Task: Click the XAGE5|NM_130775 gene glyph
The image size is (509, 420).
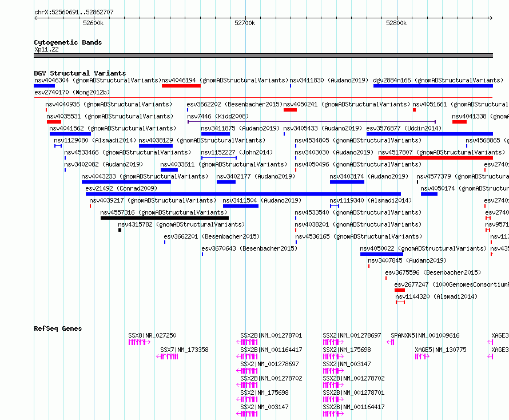Action: (422, 356)
